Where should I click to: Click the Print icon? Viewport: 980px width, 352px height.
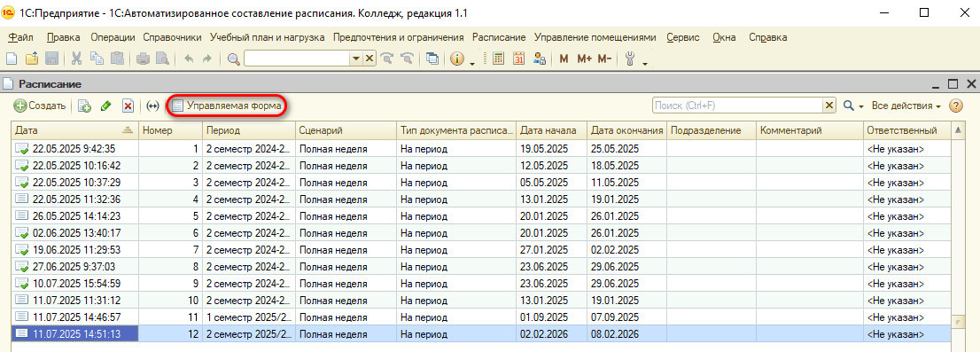(144, 59)
